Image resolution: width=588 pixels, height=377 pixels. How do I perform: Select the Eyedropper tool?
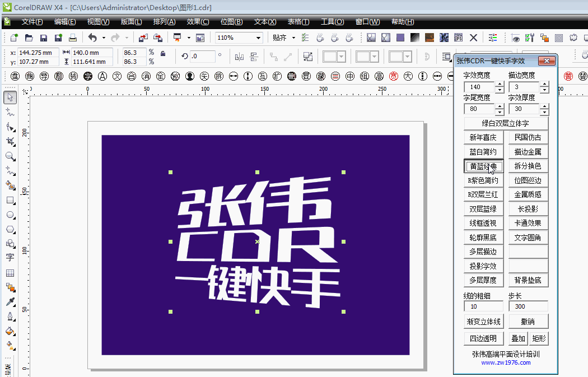click(x=10, y=302)
